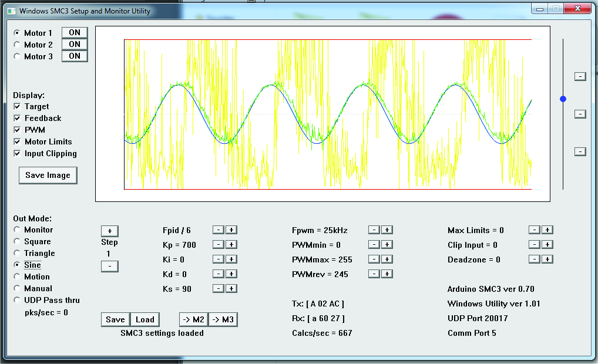
Task: Decrease Step with the minus button
Action: (x=110, y=266)
